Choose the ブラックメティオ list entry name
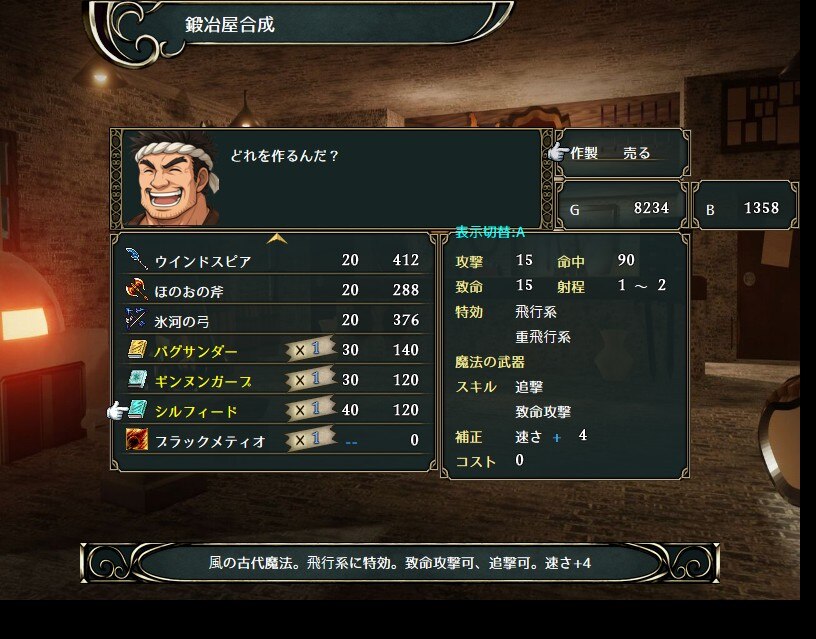This screenshot has width=816, height=639. tap(210, 441)
